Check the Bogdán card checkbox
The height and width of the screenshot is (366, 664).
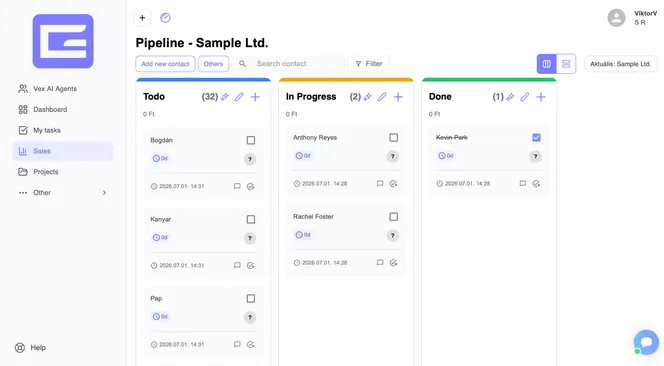(x=251, y=140)
